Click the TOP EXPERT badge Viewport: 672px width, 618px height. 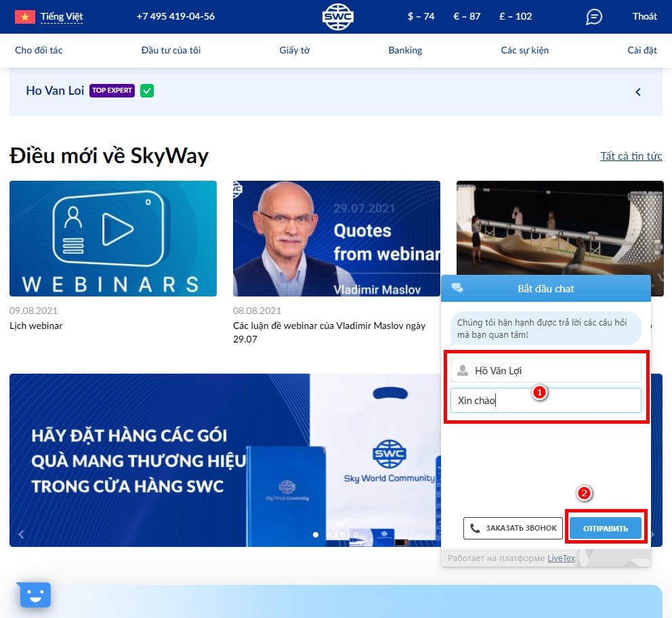point(112,91)
